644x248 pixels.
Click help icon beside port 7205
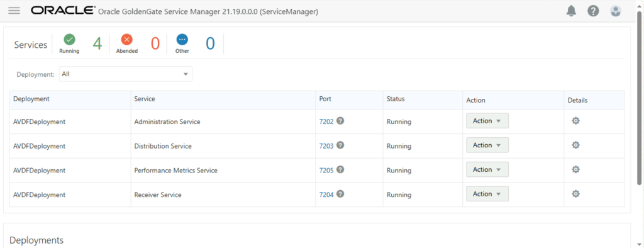[340, 169]
